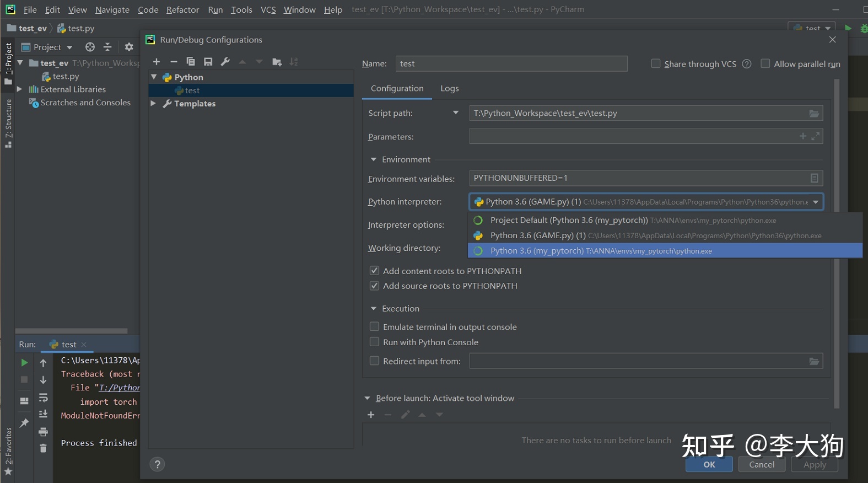
Task: Save configuration using floppy disk icon
Action: [208, 62]
